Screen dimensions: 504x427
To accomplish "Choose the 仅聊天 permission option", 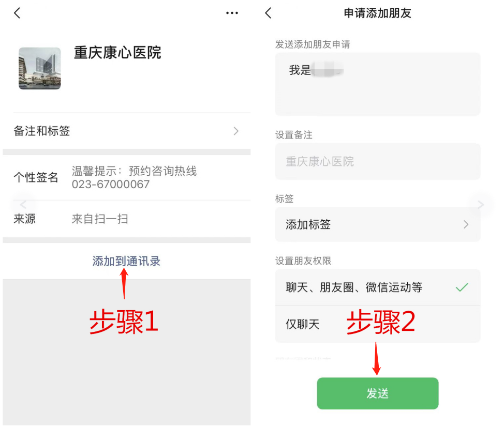I will pos(378,324).
